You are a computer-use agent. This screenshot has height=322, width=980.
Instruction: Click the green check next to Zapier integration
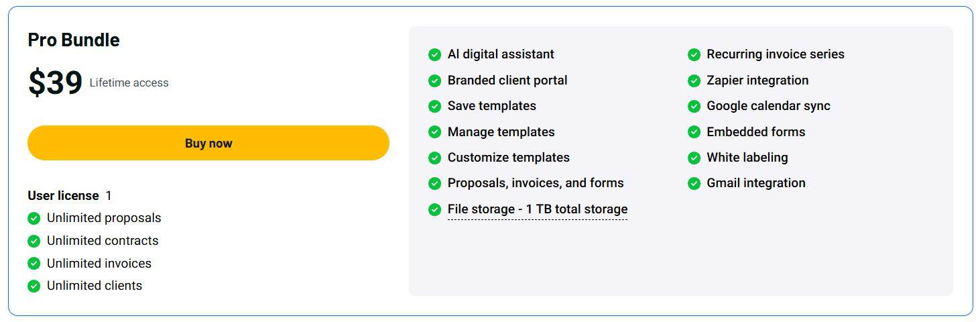click(x=694, y=80)
